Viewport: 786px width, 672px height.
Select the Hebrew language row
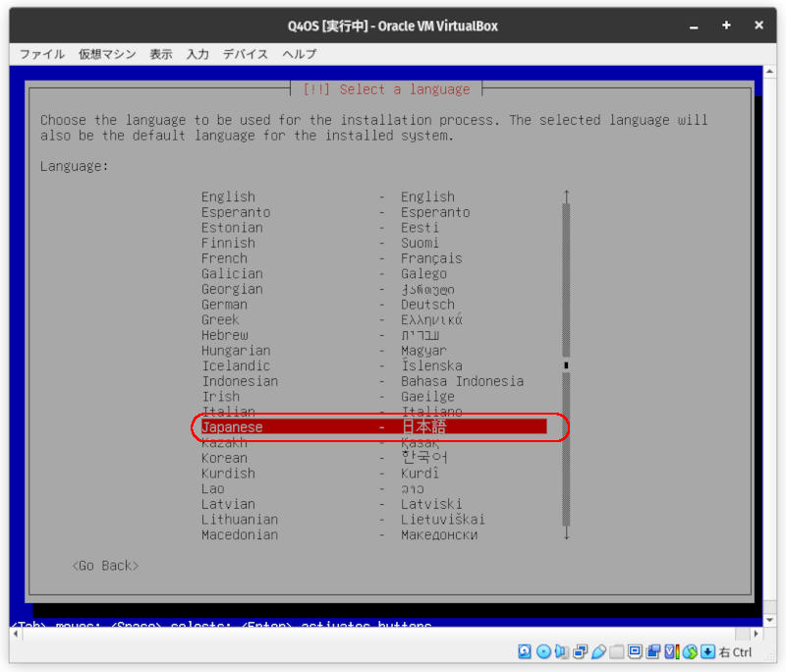[x=374, y=335]
